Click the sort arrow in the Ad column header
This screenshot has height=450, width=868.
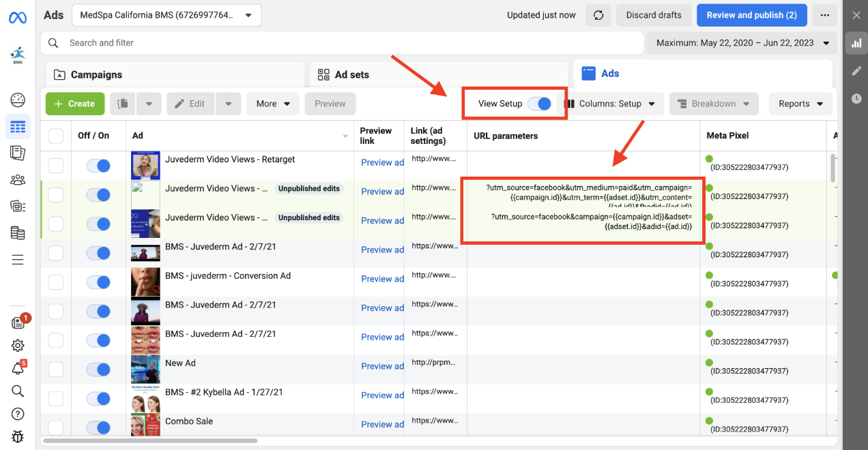tap(345, 136)
